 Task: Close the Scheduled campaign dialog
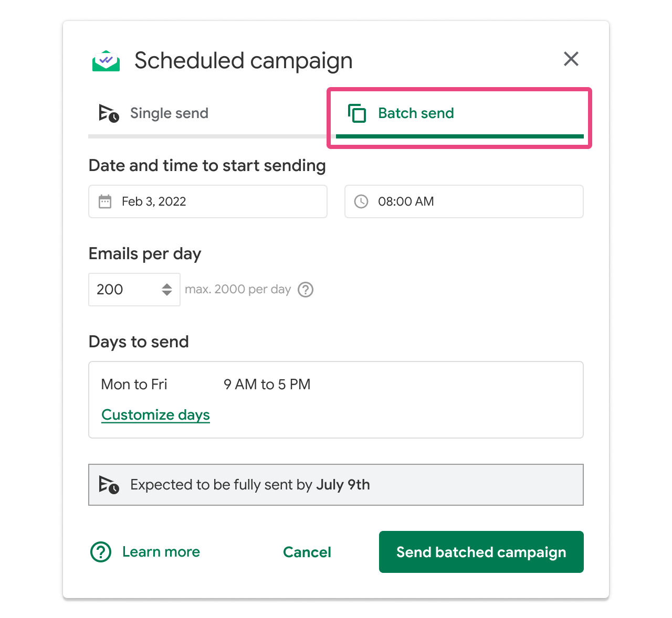(571, 59)
